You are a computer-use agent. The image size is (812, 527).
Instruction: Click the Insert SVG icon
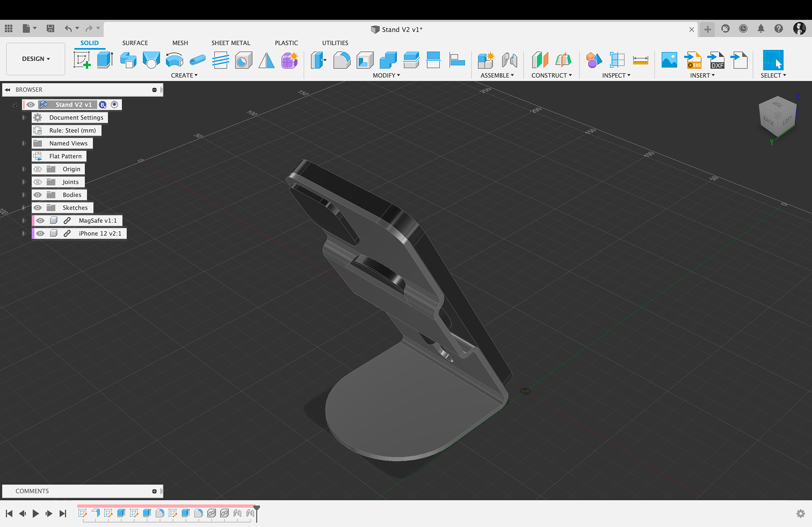coord(693,60)
